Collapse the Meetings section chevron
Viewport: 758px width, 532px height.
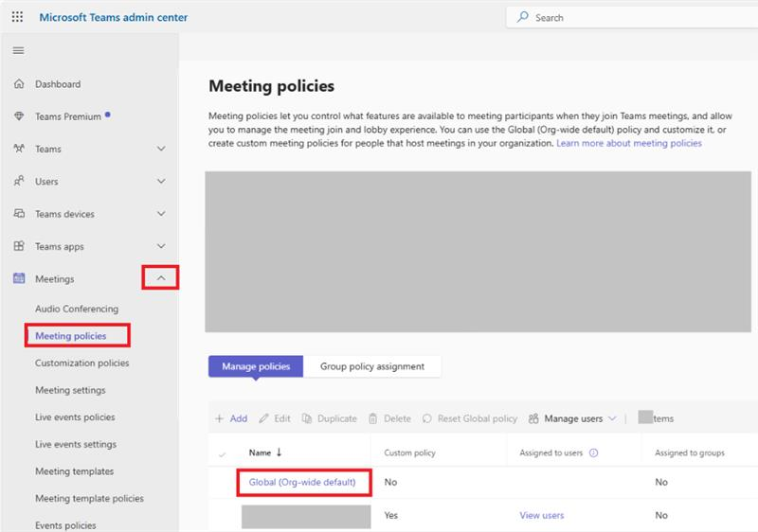[161, 278]
